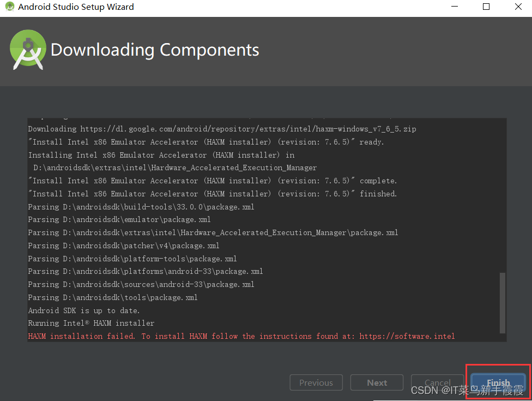Click 'Parsing D:\androidsdk\tools\package.xml' line
The image size is (532, 401).
(x=113, y=297)
